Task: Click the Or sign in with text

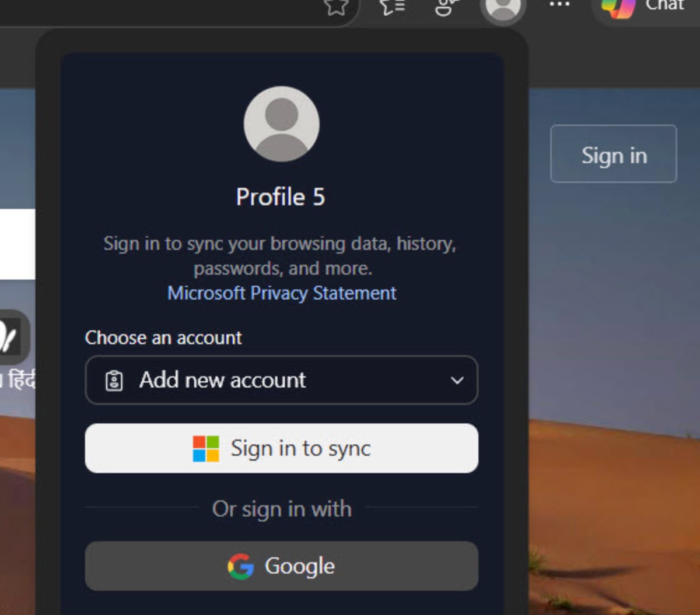Action: (x=282, y=509)
